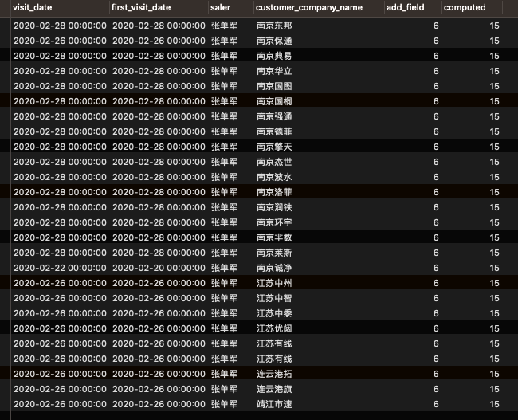The height and width of the screenshot is (420, 518).
Task: Select the company cell 南京擎天
Action: click(274, 147)
